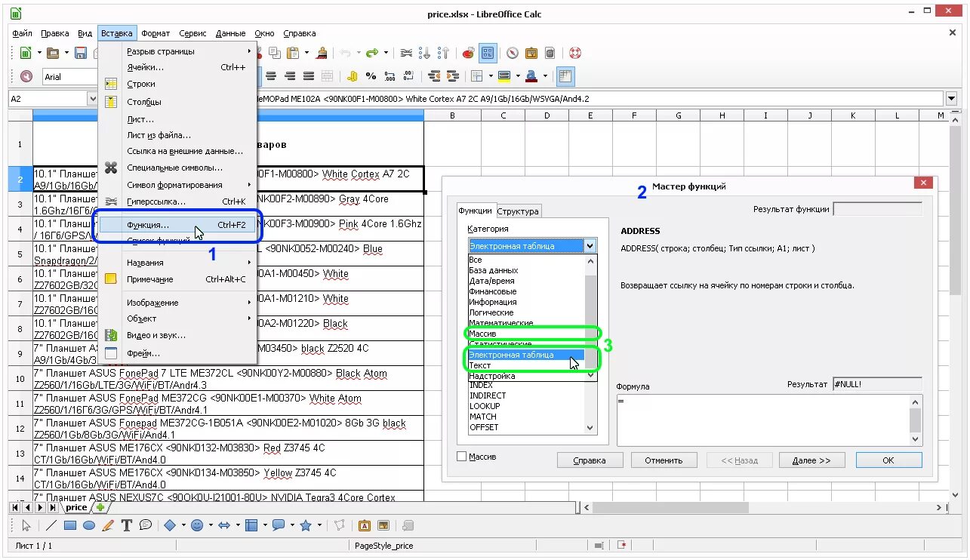This screenshot has height=560, width=970.
Task: Open the Вставка menu
Action: tap(117, 33)
